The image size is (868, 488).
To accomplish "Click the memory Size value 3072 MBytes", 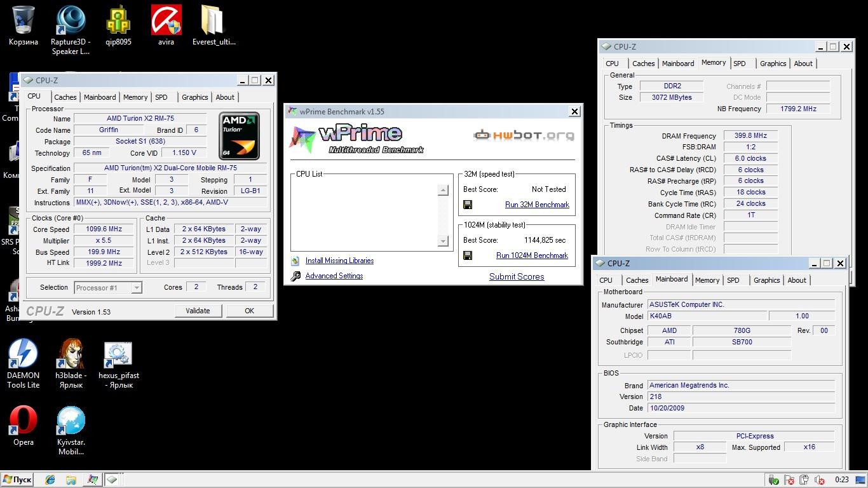I will click(672, 97).
